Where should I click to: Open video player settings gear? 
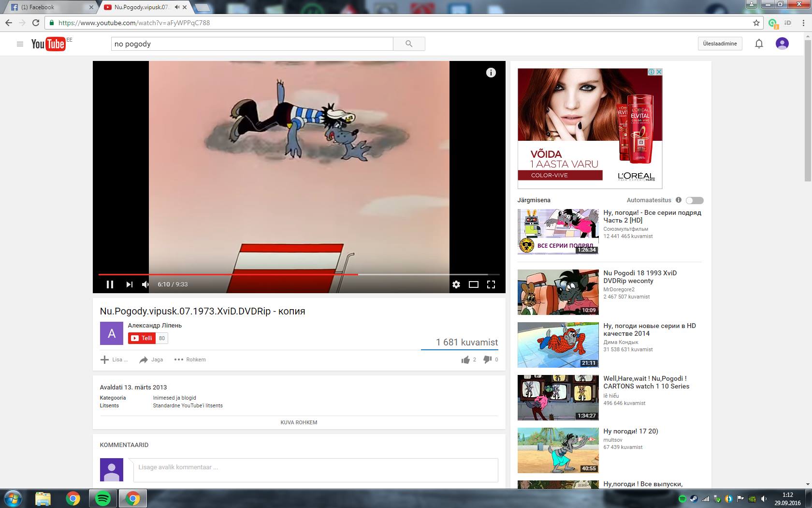click(456, 284)
